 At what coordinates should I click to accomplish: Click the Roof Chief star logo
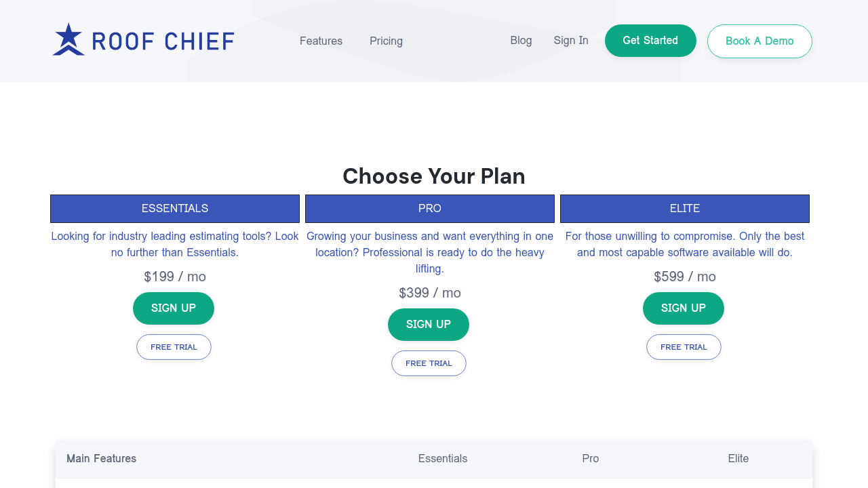68,39
